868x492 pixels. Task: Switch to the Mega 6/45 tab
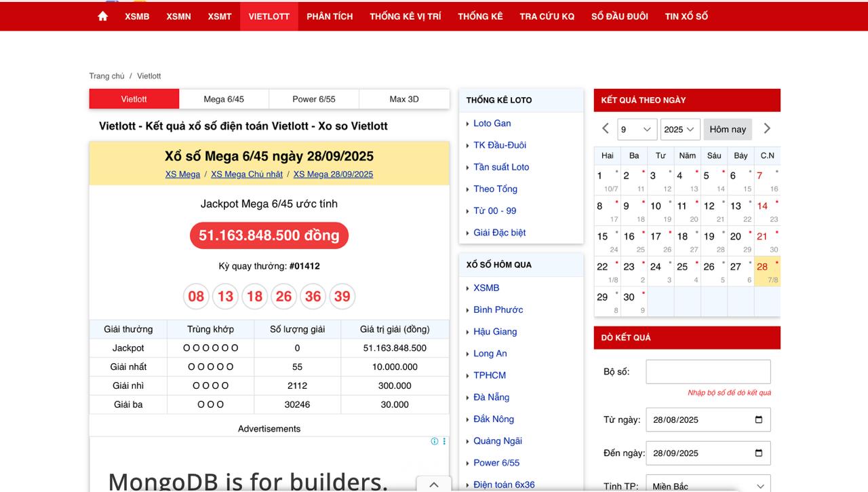[224, 99]
